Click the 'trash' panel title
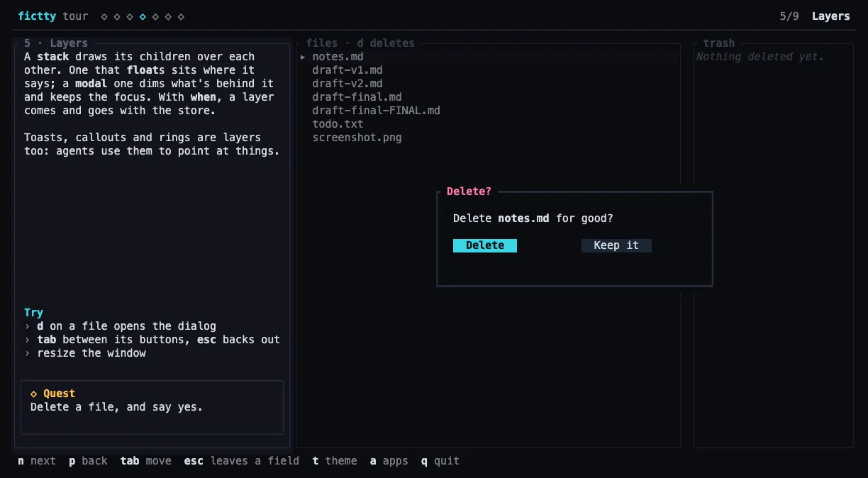Image resolution: width=868 pixels, height=478 pixels. pyautogui.click(x=719, y=43)
